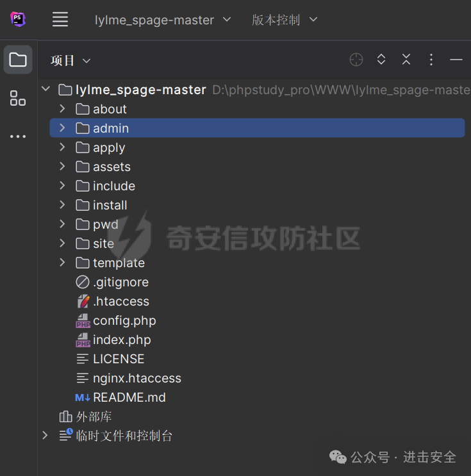This screenshot has width=471, height=476.
Task: Select the .htaccess file
Action: point(121,302)
